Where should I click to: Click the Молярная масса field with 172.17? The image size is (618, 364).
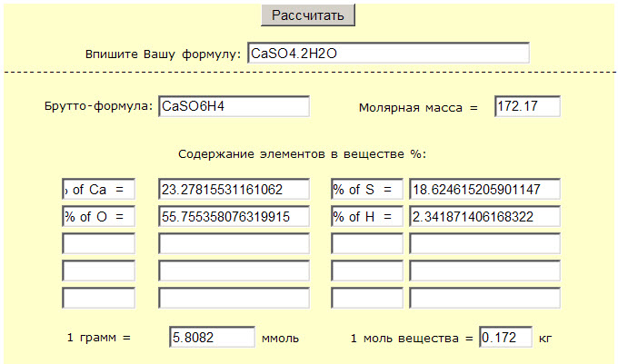tap(527, 107)
